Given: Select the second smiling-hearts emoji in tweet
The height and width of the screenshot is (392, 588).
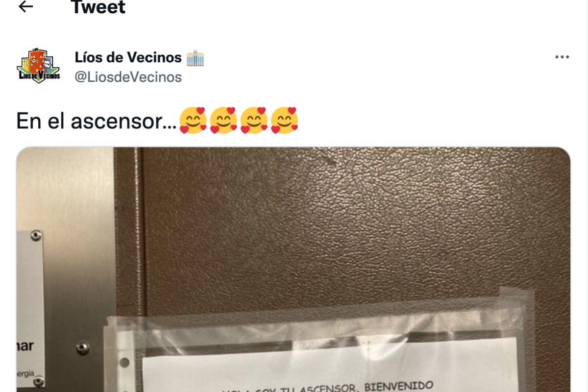Looking at the screenshot, I should click(x=223, y=121).
